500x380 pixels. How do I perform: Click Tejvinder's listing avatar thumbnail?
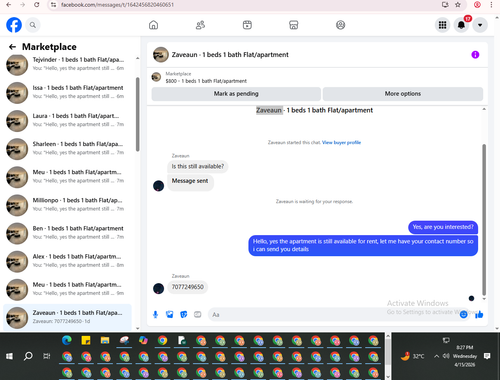click(17, 65)
